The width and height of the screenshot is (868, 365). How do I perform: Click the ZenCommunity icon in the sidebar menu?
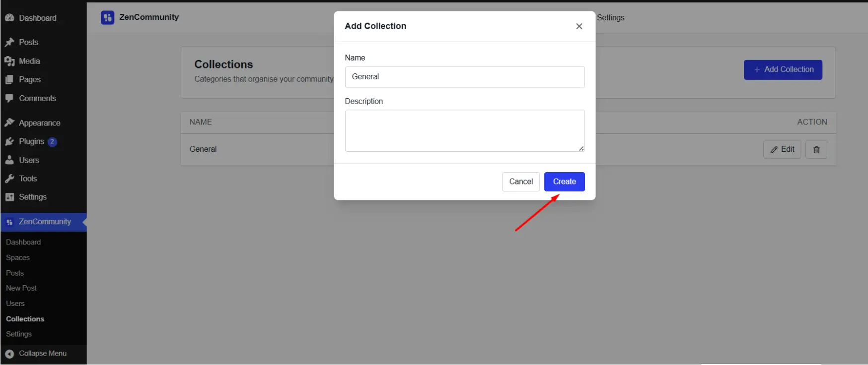point(9,222)
